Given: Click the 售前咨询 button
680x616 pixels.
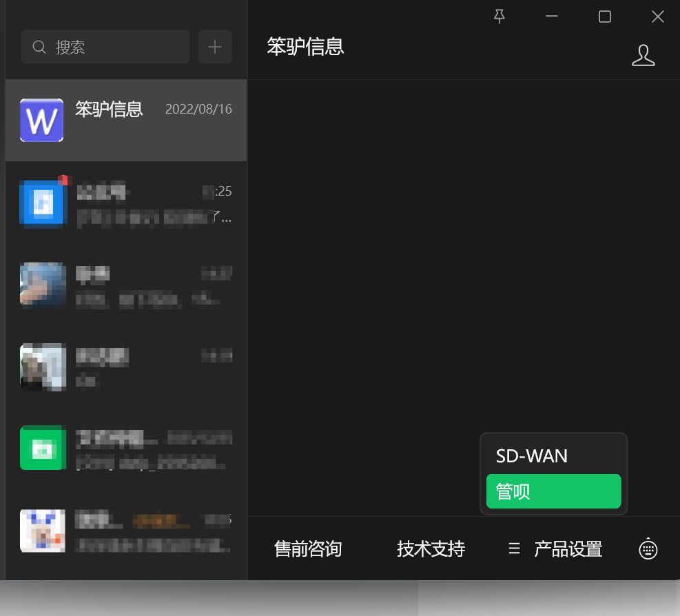Looking at the screenshot, I should pyautogui.click(x=308, y=549).
